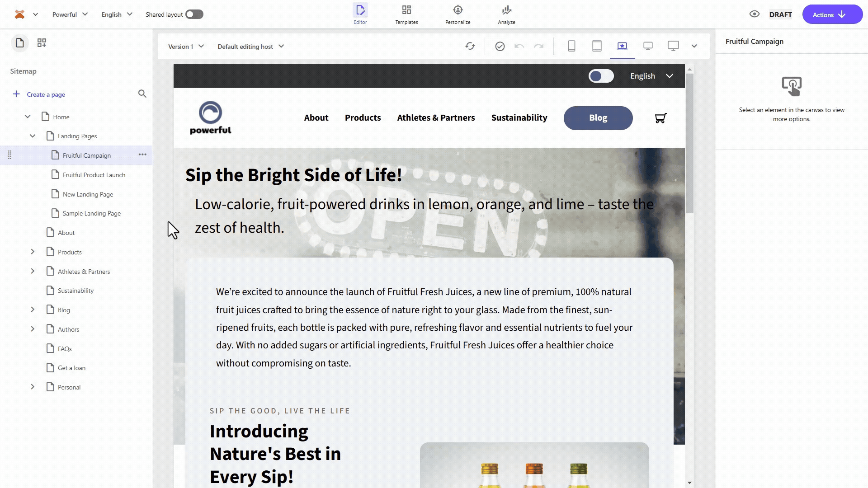Open the Version 1 dropdown

pyautogui.click(x=186, y=47)
